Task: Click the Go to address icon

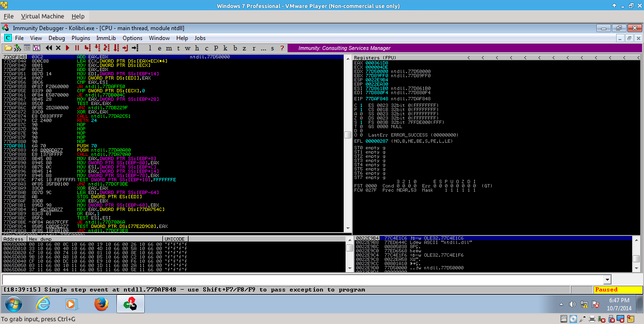Action: [135, 48]
